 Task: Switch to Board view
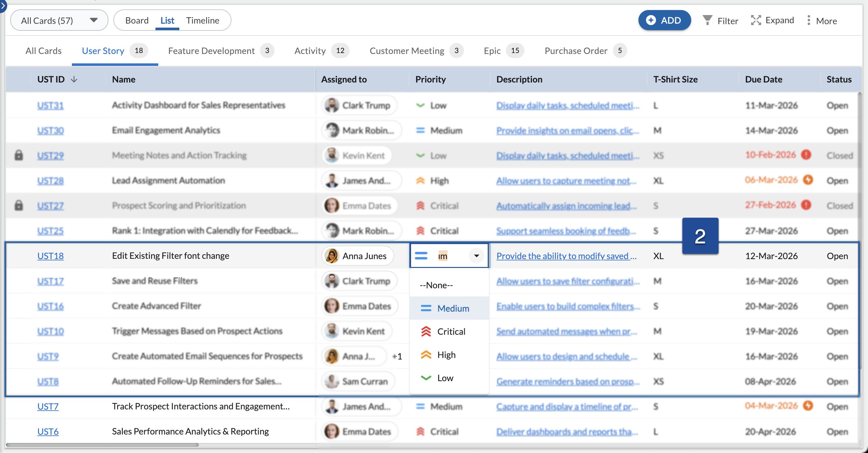tap(137, 20)
